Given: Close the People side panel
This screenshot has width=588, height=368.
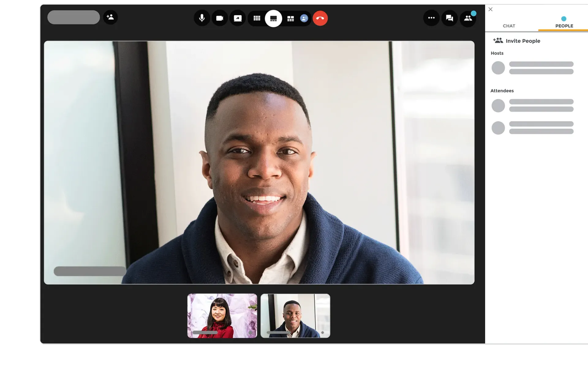Looking at the screenshot, I should tap(491, 9).
